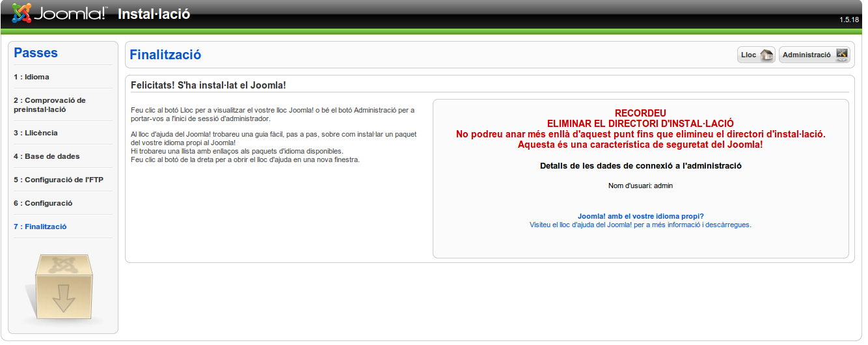Click 'Hi trobareu una llista amb enllaços' line

point(237,151)
